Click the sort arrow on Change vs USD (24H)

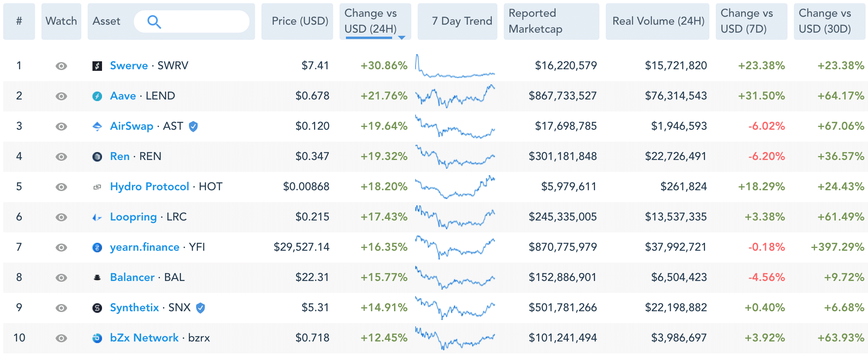coord(402,37)
